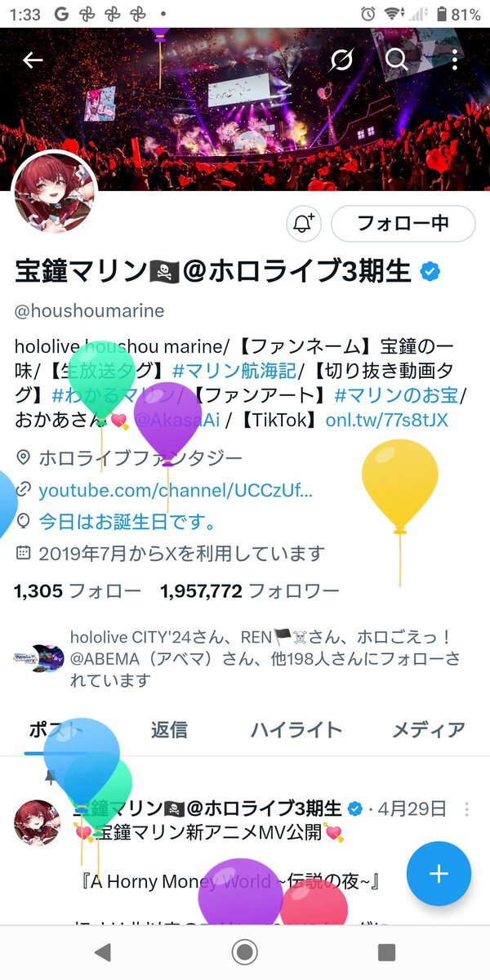
Task: Switch to the ハイライト tab
Action: click(296, 729)
